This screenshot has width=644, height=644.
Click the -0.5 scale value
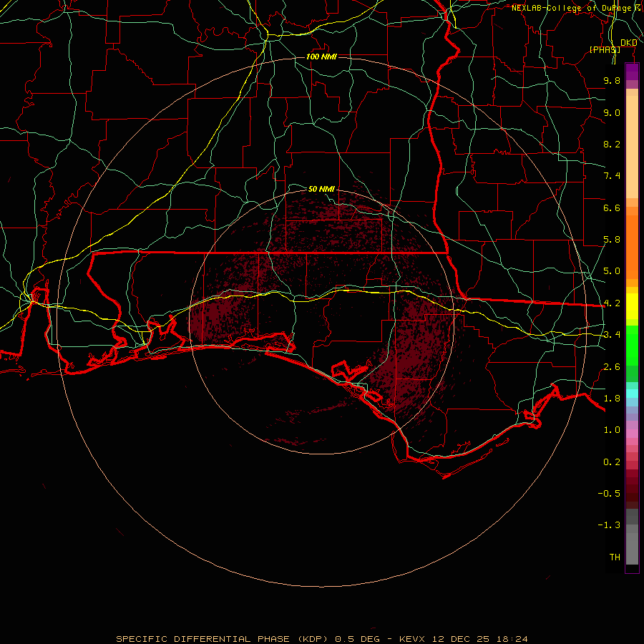pyautogui.click(x=609, y=494)
